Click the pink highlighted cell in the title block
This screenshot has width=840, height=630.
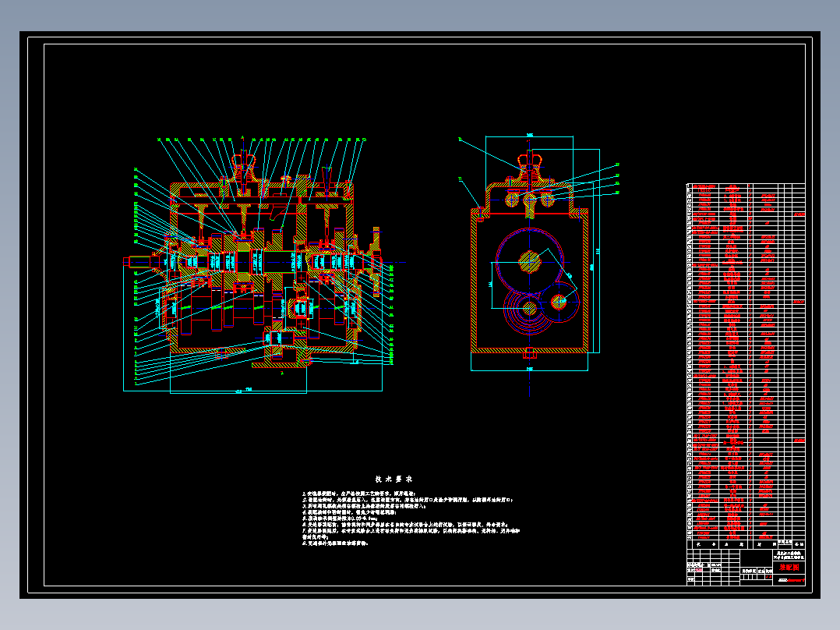[x=698, y=570]
